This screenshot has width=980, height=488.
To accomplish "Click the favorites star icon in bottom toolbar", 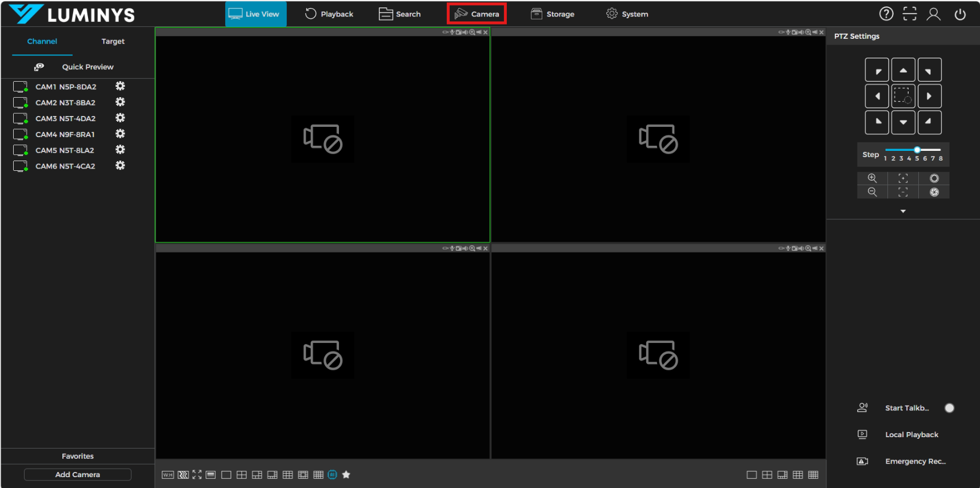I will point(346,475).
